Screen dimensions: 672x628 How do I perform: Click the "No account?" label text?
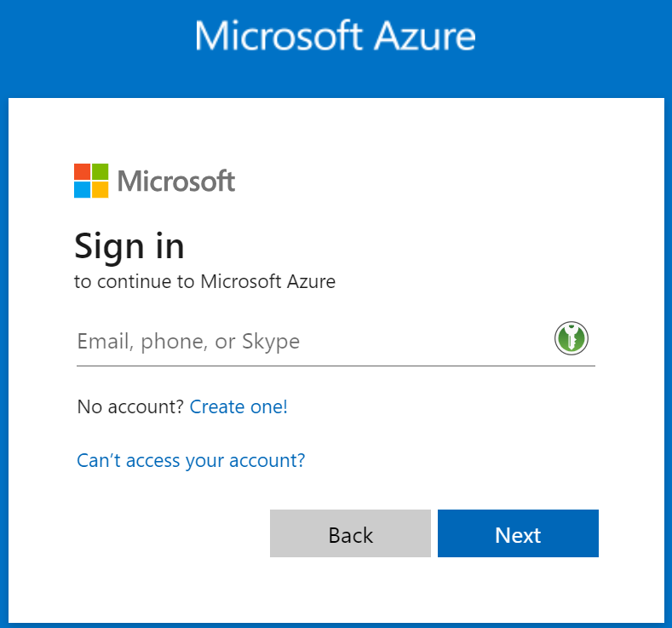[x=130, y=407]
